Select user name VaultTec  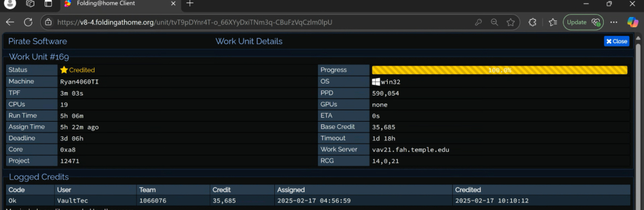click(x=73, y=201)
